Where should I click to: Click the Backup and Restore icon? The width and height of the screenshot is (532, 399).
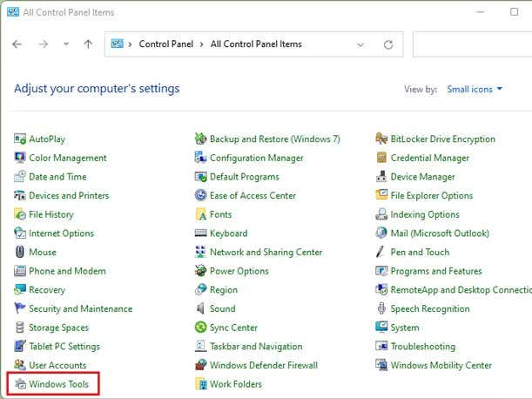click(201, 139)
